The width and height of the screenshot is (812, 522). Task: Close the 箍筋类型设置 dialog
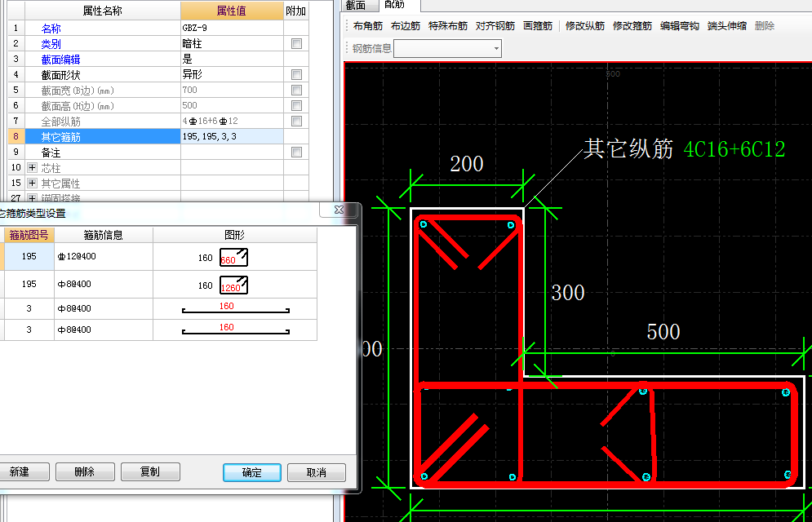click(x=339, y=210)
